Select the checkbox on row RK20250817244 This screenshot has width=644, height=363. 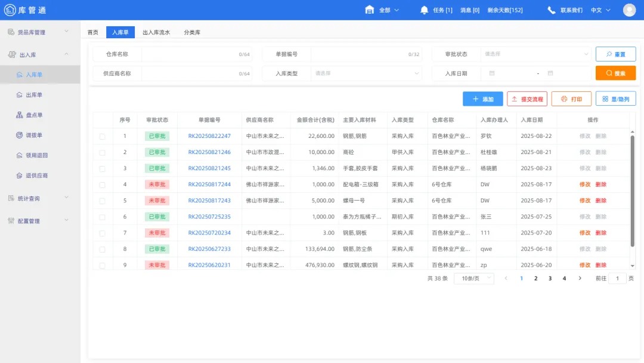[x=101, y=183]
